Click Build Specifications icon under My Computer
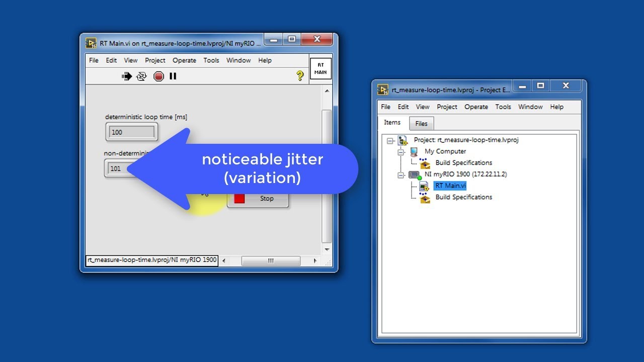The image size is (644, 362). click(425, 163)
